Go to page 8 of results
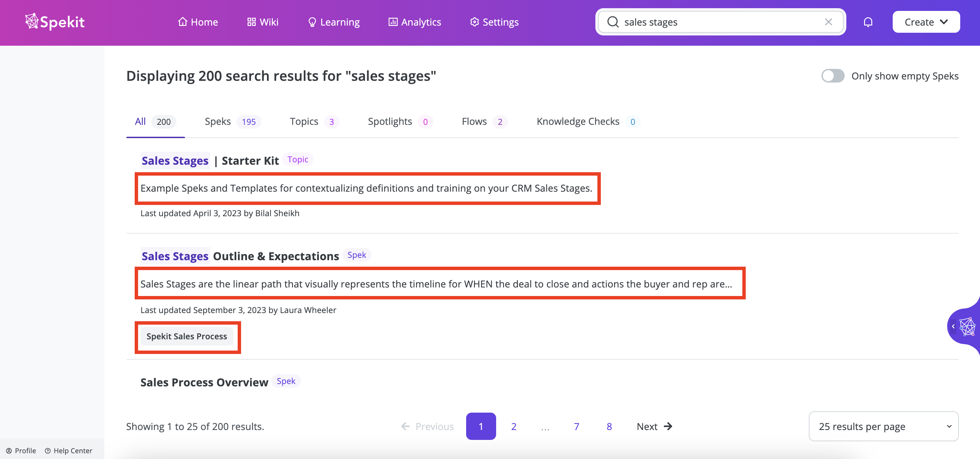This screenshot has width=980, height=459. click(609, 426)
